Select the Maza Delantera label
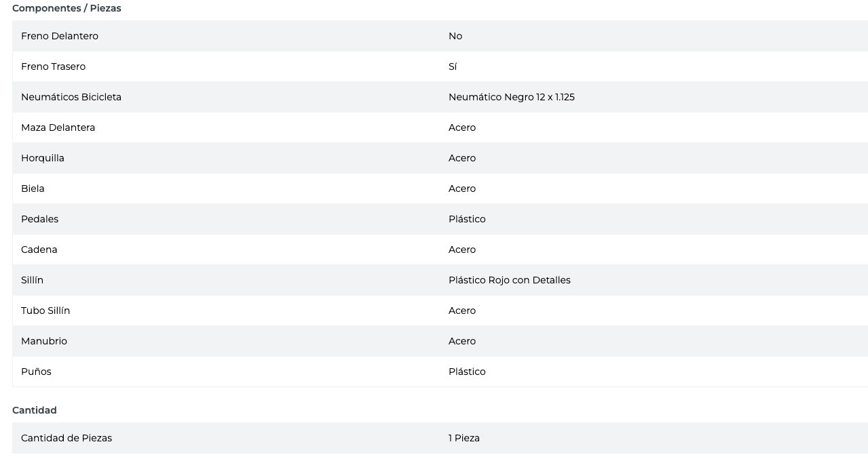The image size is (868, 459). click(58, 127)
